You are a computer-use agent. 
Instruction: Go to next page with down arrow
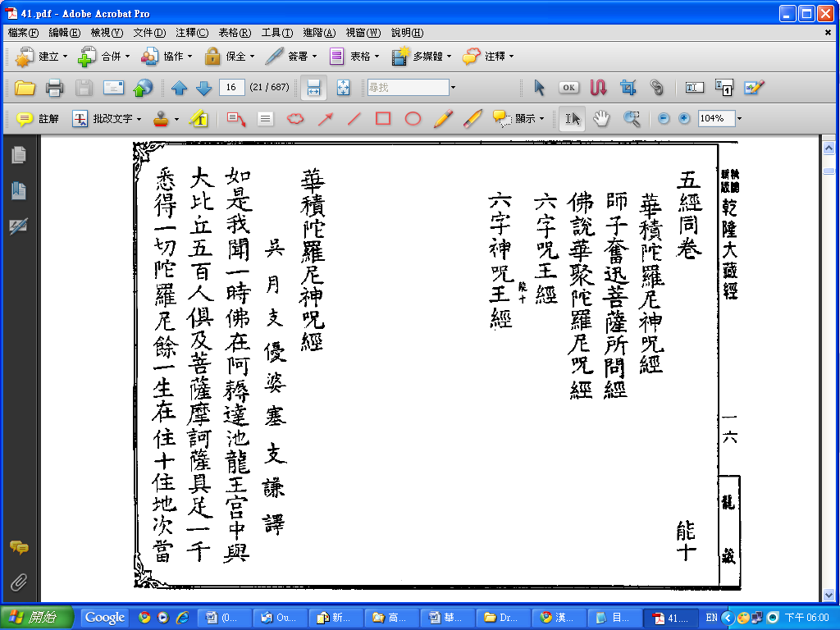203,88
